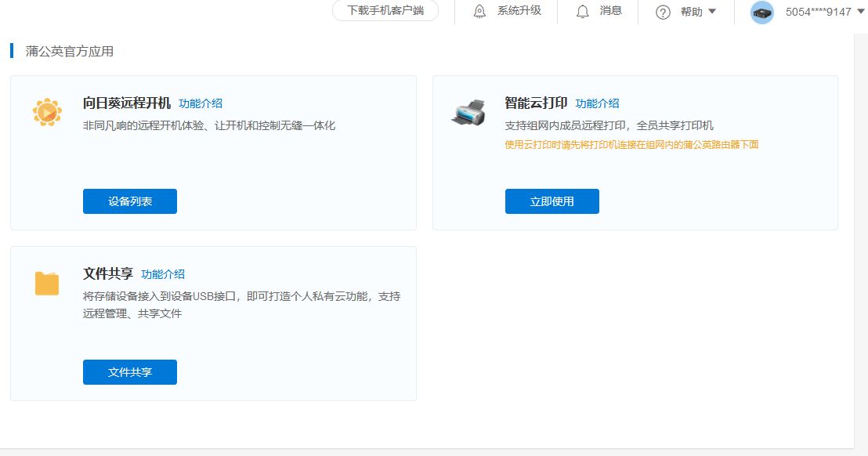Open 消息 in the top bar
Image resolution: width=868 pixels, height=456 pixels.
[x=610, y=10]
